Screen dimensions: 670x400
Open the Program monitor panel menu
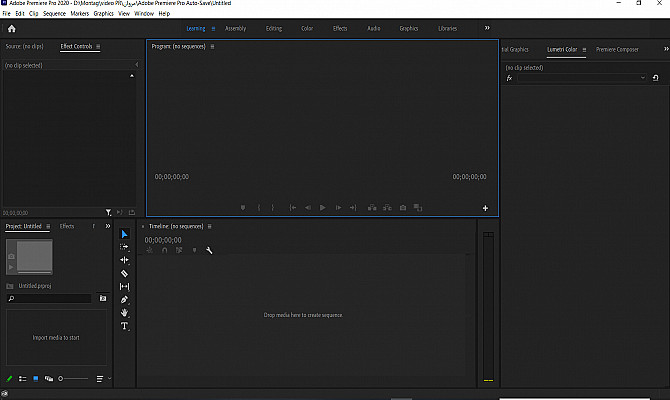pos(212,47)
